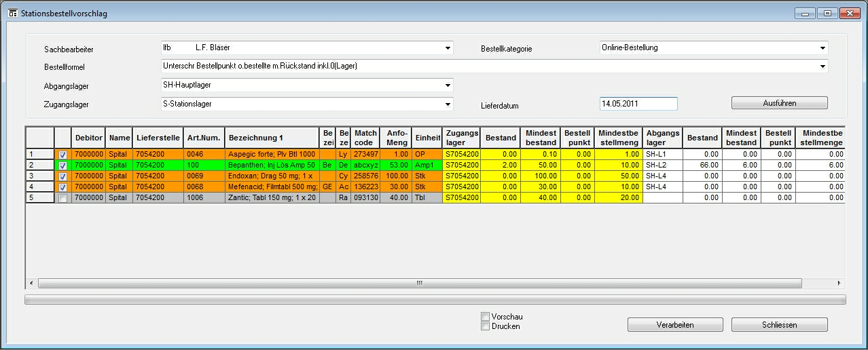Image resolution: width=868 pixels, height=350 pixels.
Task: Click into the Lieferdatum date field
Action: point(638,104)
